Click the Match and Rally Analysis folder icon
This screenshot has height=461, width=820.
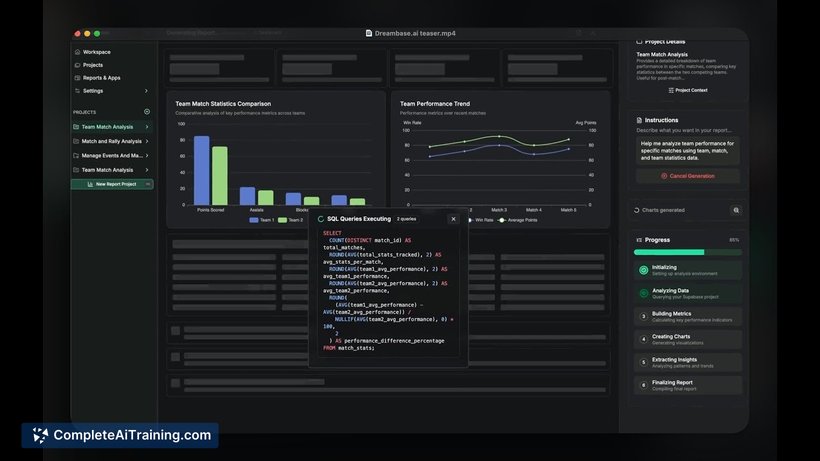point(76,141)
